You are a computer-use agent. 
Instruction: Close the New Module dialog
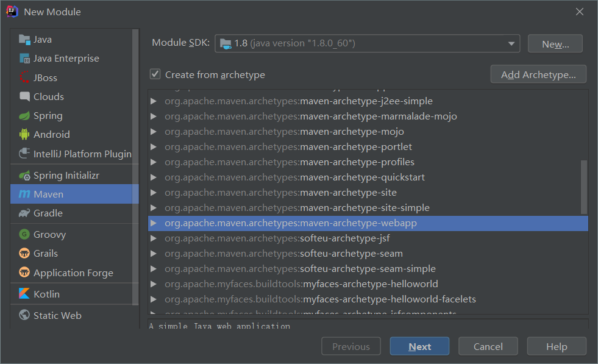[579, 12]
